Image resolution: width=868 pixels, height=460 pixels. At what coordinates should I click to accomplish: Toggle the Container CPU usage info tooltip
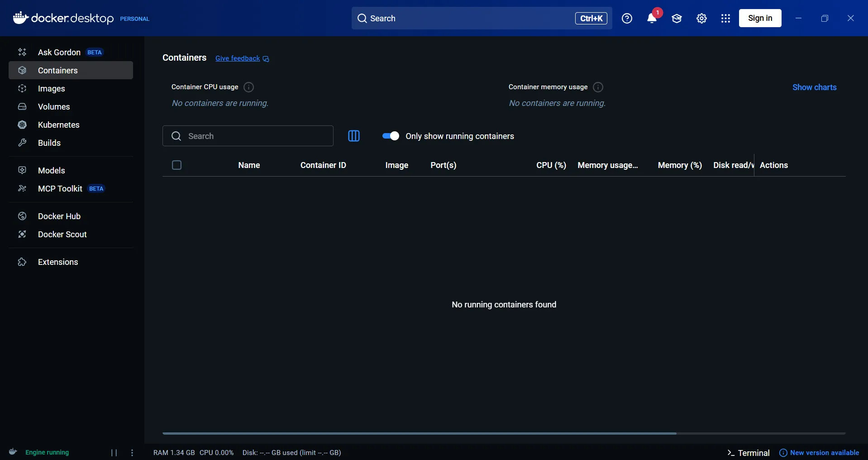tap(248, 87)
